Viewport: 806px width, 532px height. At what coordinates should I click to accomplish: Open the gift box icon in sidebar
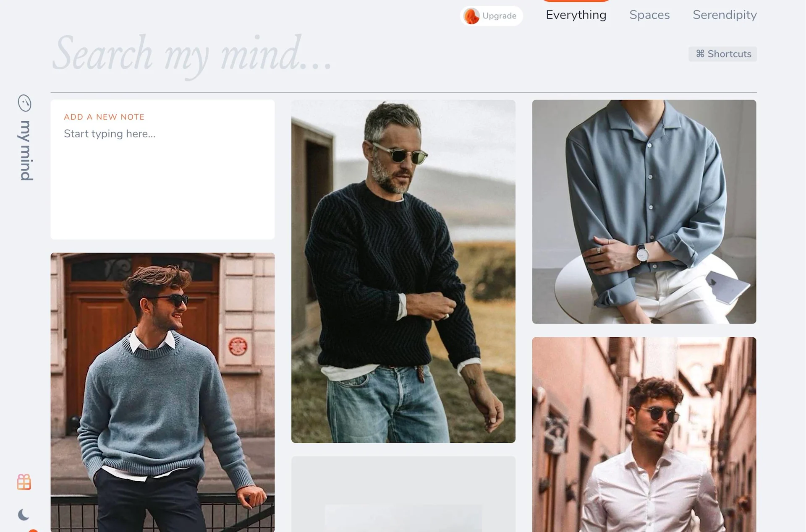point(24,482)
